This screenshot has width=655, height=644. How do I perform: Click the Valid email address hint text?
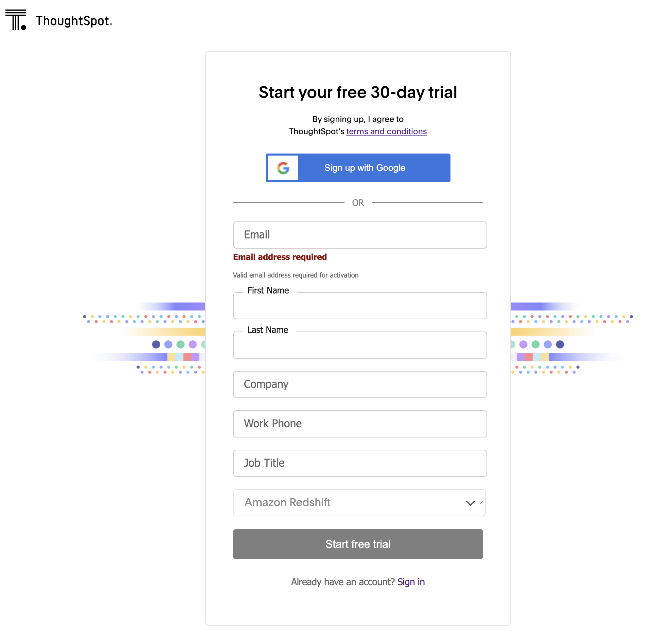coord(296,275)
